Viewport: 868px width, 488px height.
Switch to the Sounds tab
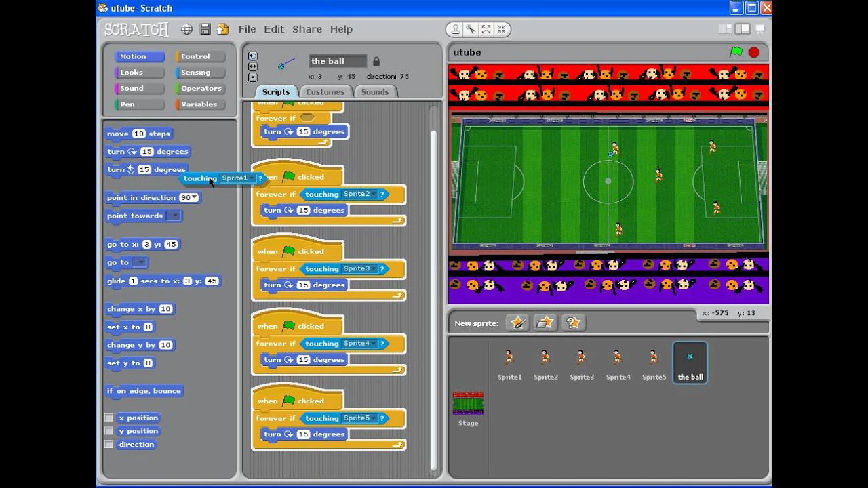click(x=375, y=92)
